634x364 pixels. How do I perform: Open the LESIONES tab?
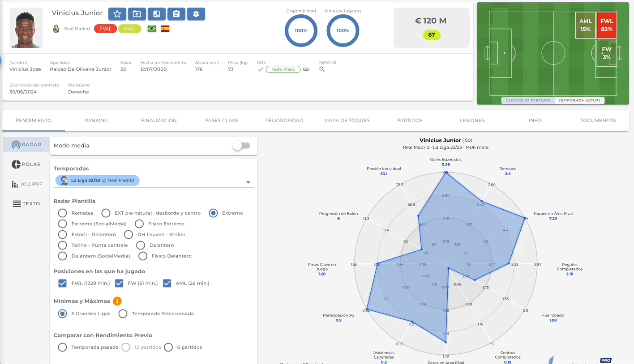point(472,121)
